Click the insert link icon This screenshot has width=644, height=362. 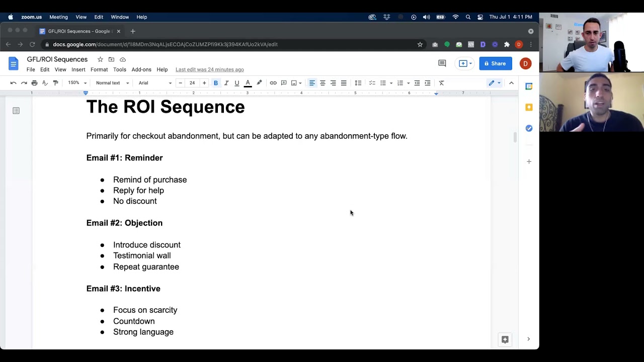(x=273, y=83)
